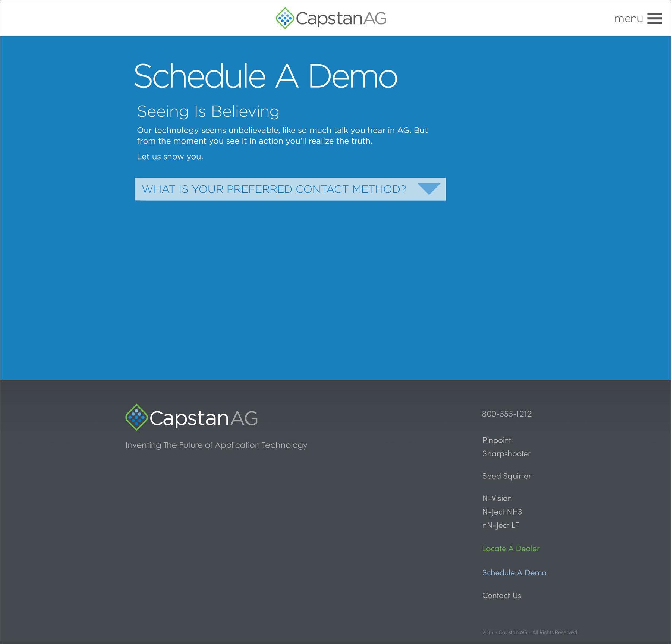Select the N-Ject NH3 footer link
This screenshot has width=671, height=644.
502,512
